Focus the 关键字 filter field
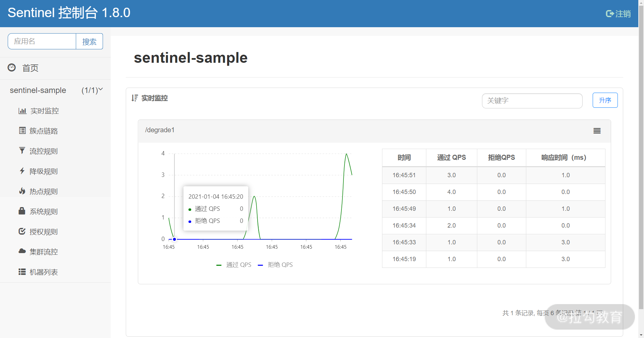 [532, 101]
